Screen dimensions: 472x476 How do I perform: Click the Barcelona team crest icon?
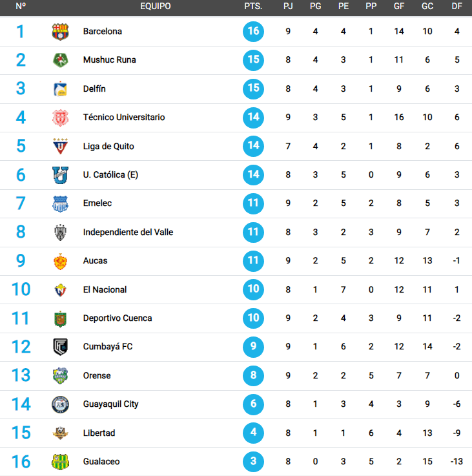click(61, 32)
